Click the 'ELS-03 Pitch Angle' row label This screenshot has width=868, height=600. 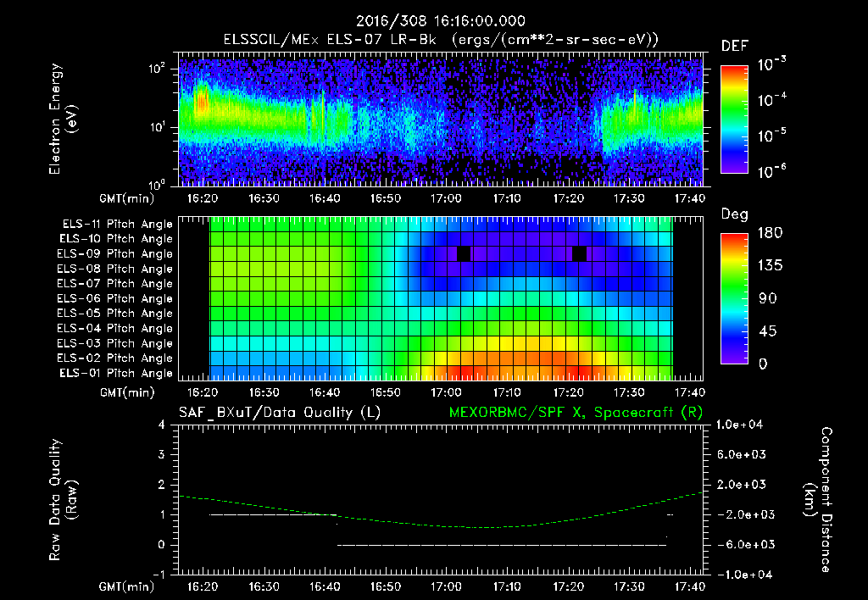pyautogui.click(x=114, y=344)
